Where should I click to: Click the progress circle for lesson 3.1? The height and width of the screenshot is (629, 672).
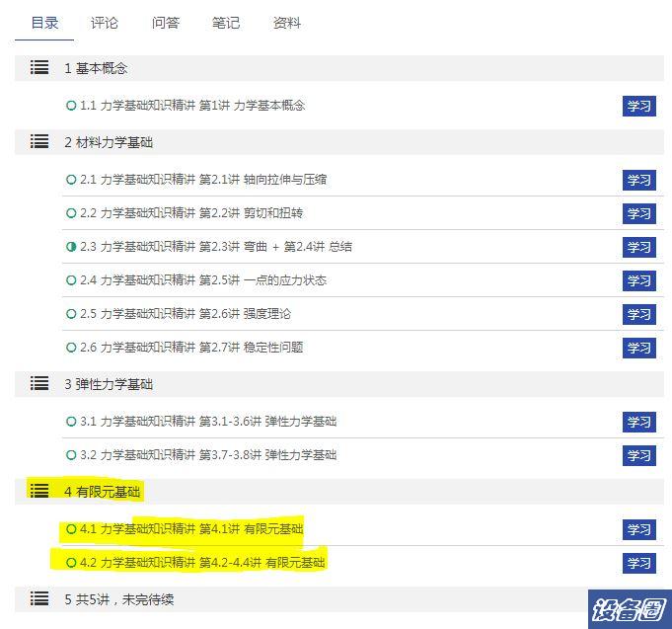pyautogui.click(x=71, y=422)
